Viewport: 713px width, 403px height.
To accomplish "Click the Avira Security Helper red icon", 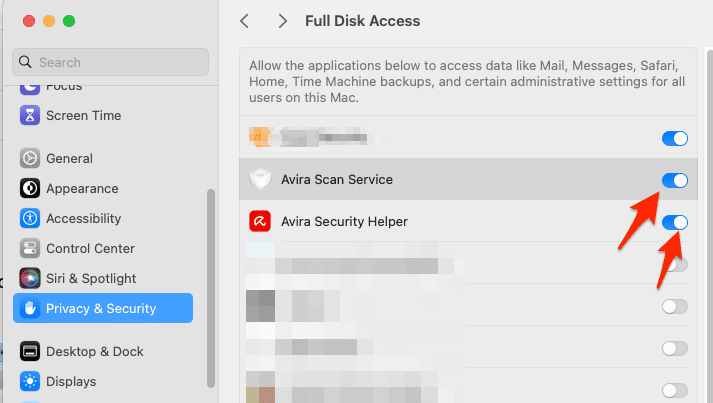I will 260,221.
